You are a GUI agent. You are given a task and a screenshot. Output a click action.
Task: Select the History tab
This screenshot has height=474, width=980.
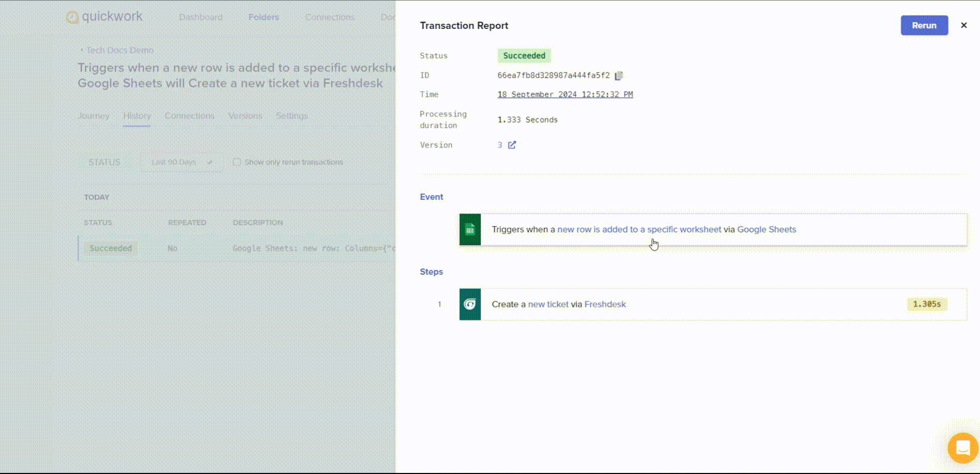coord(137,116)
